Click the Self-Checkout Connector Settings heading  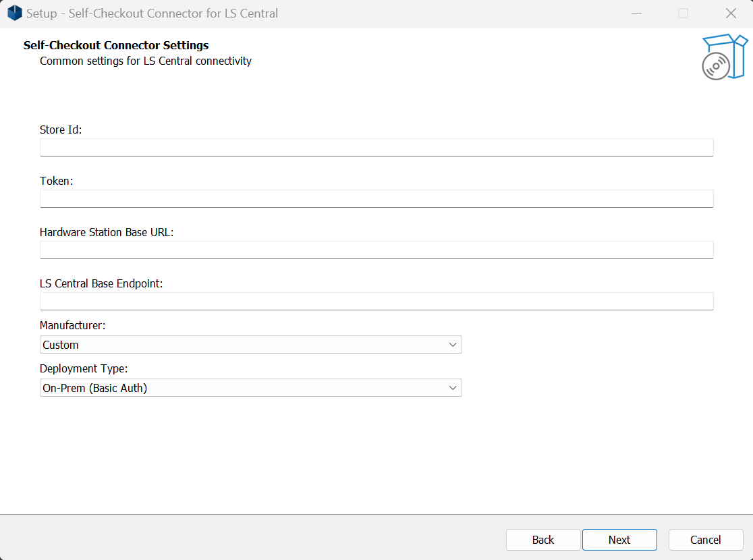tap(115, 45)
